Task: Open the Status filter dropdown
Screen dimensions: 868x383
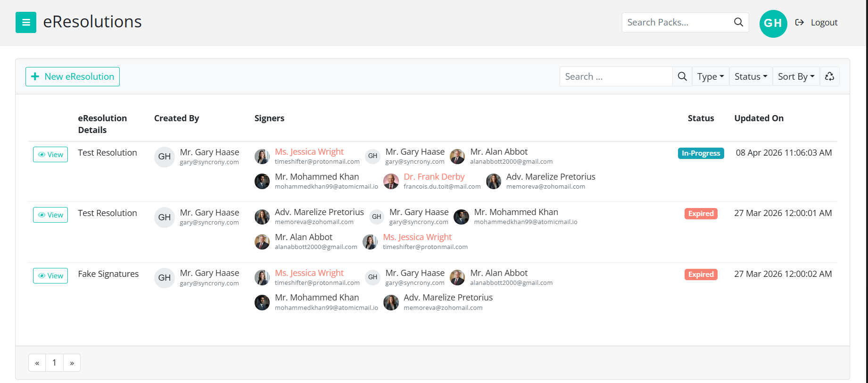Action: (751, 76)
